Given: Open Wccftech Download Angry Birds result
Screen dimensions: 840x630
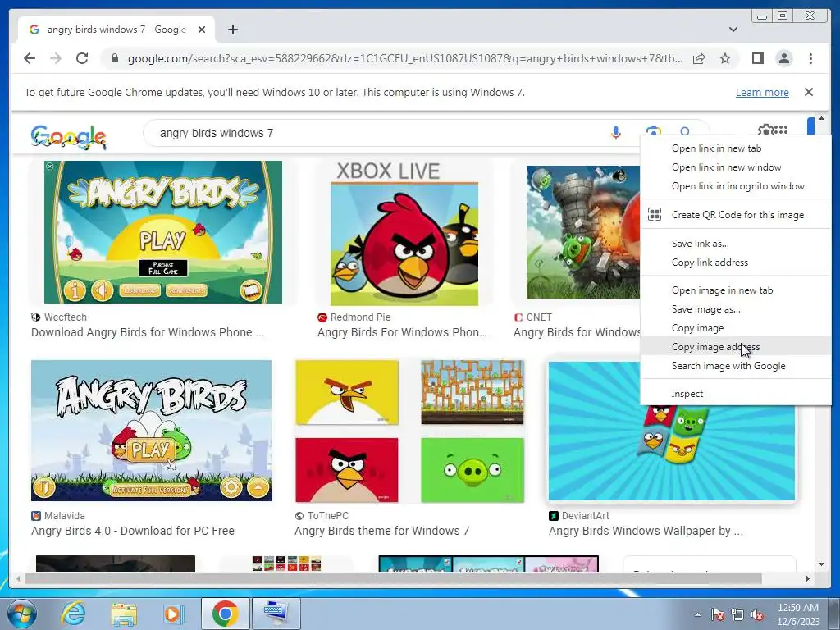Looking at the screenshot, I should coord(148,332).
